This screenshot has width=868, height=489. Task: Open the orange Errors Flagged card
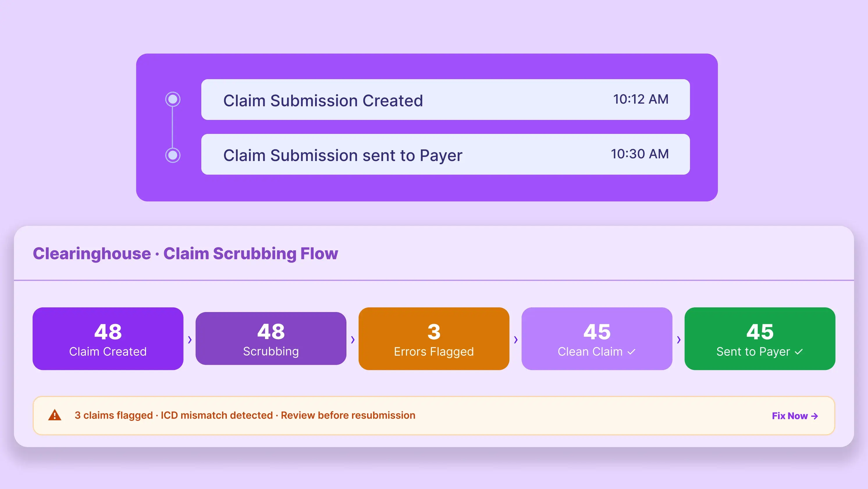pyautogui.click(x=434, y=338)
